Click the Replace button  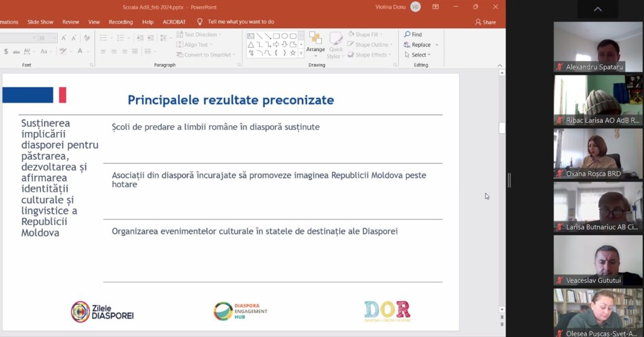pyautogui.click(x=420, y=45)
